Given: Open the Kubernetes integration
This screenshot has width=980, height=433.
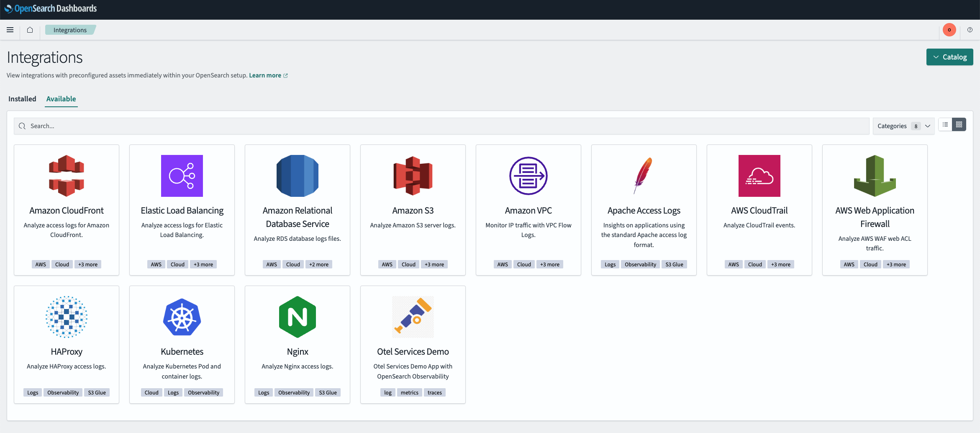Looking at the screenshot, I should (182, 317).
